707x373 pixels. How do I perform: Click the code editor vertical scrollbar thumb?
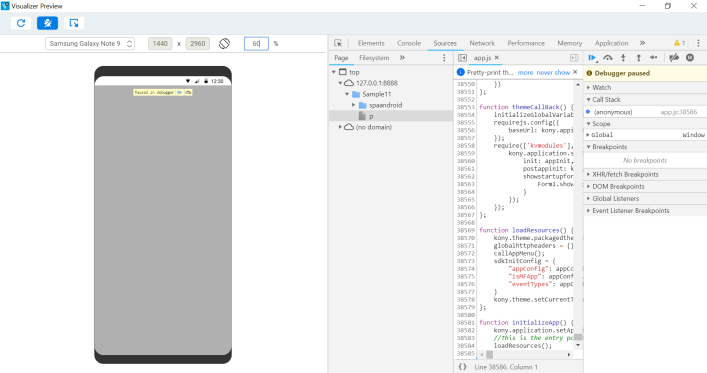click(578, 337)
